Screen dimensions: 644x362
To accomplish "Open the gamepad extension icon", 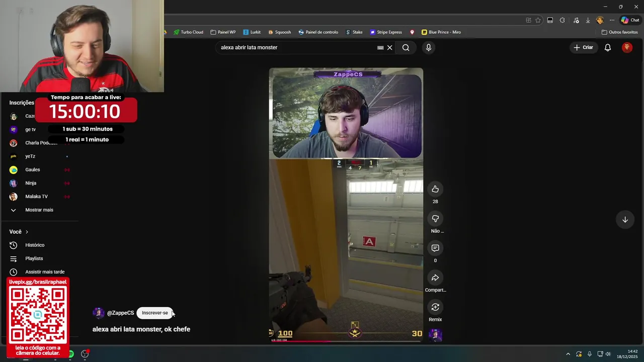I will coord(550,20).
